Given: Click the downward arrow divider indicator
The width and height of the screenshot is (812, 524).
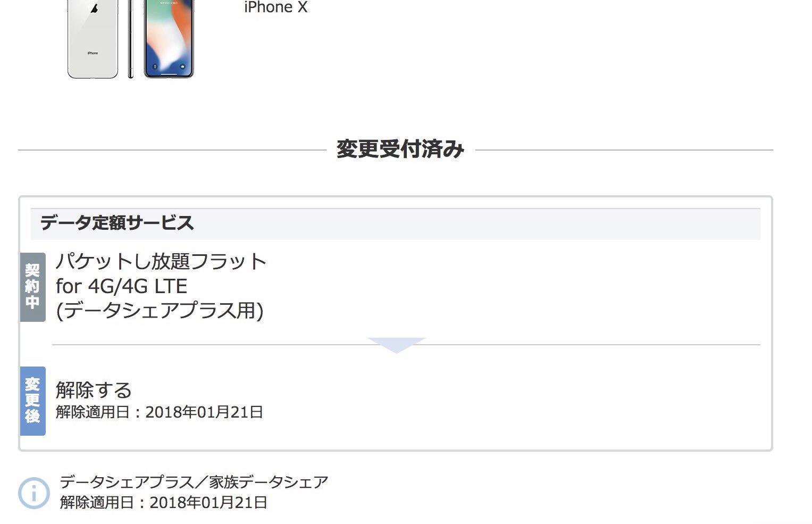Looking at the screenshot, I should click(x=396, y=345).
